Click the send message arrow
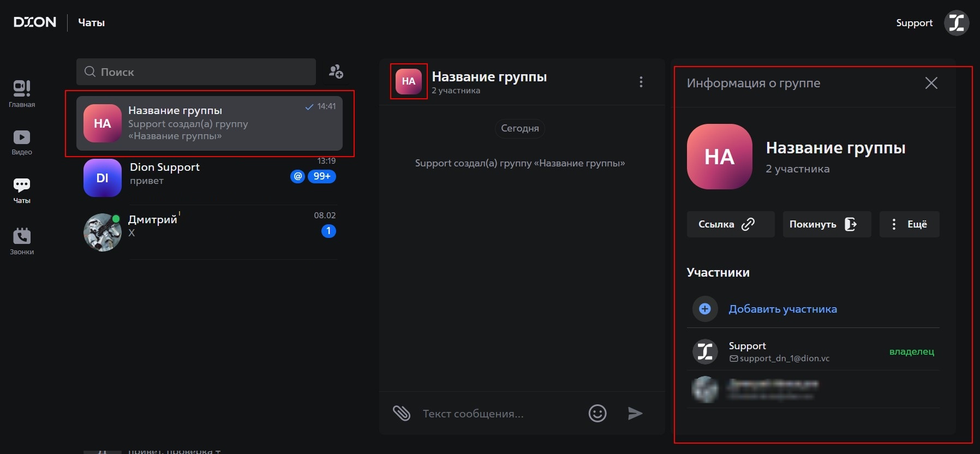Screen dimensions: 980x454 click(x=635, y=413)
